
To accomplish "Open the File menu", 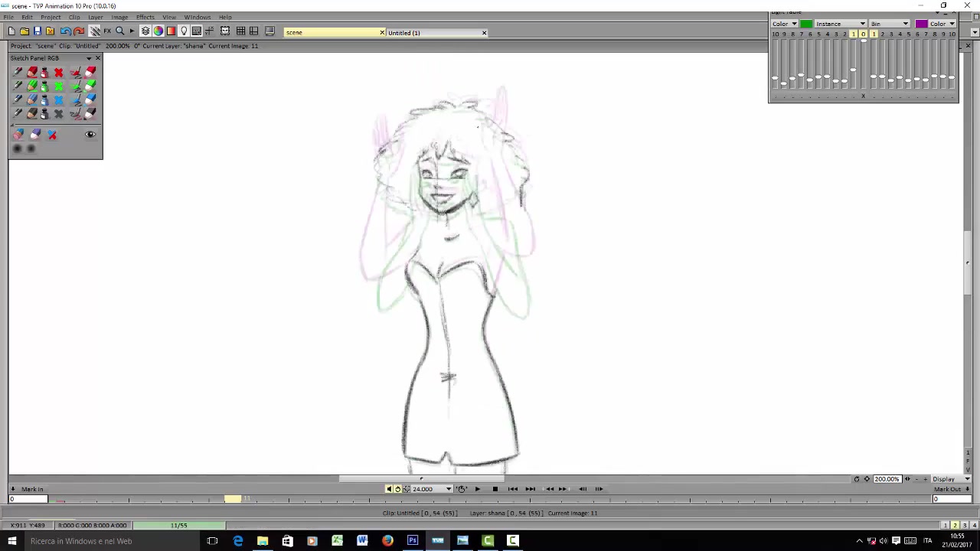I will (x=8, y=17).
